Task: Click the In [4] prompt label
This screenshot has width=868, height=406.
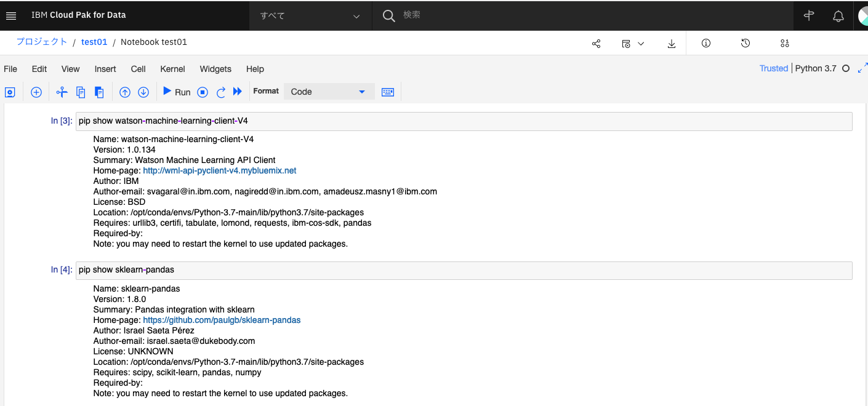Action: click(62, 270)
